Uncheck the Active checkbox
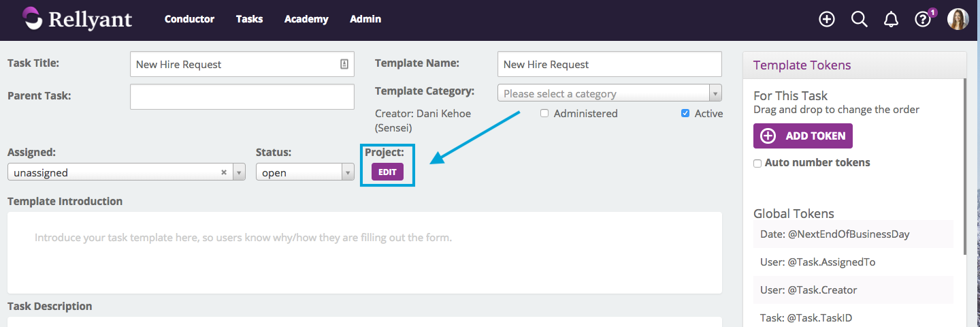 (685, 114)
